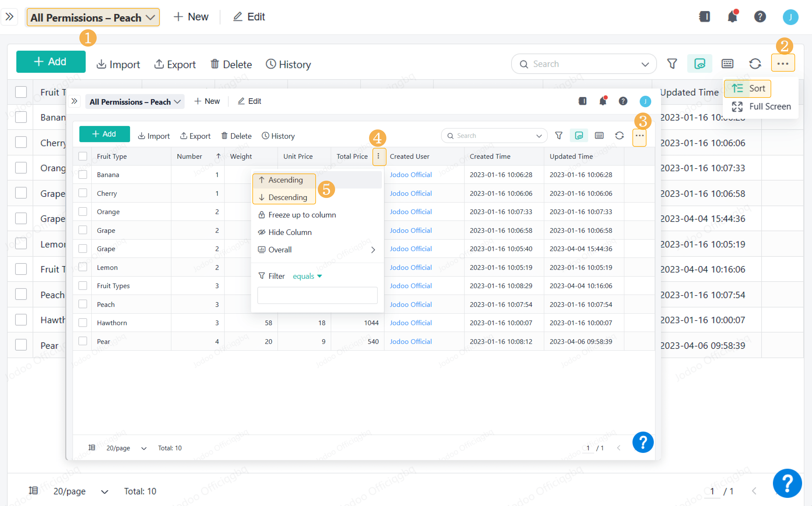Click the notification bell with red badge
This screenshot has width=812, height=506.
(603, 101)
